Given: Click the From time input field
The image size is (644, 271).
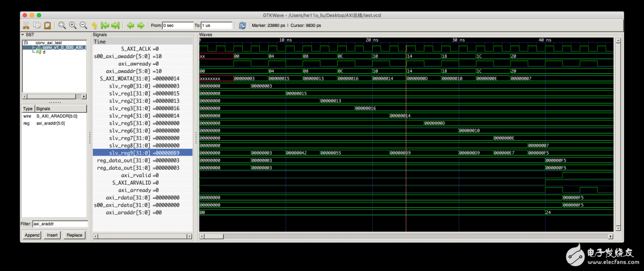Looking at the screenshot, I should [177, 25].
